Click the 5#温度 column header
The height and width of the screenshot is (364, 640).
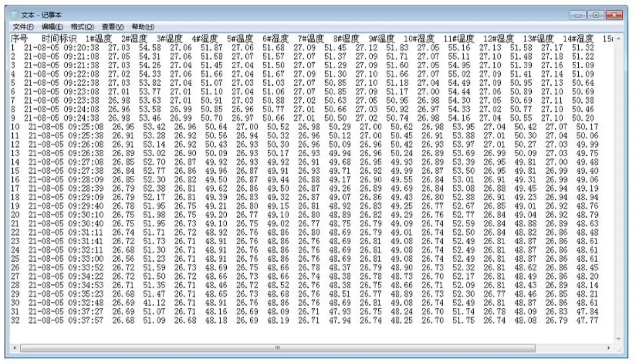pyautogui.click(x=240, y=39)
